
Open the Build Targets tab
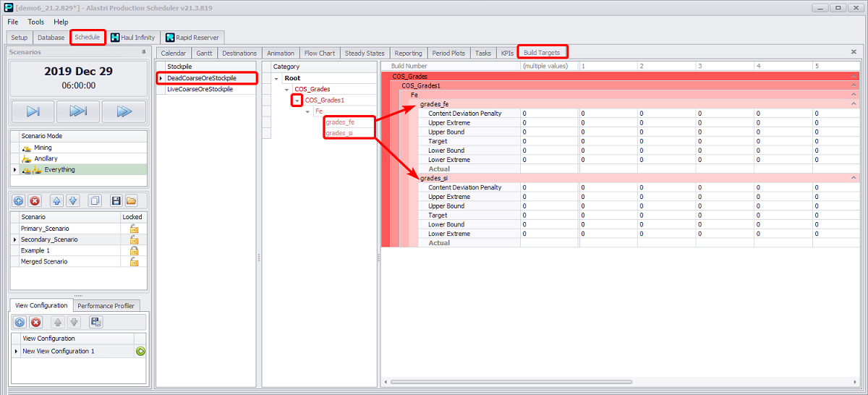pos(542,52)
